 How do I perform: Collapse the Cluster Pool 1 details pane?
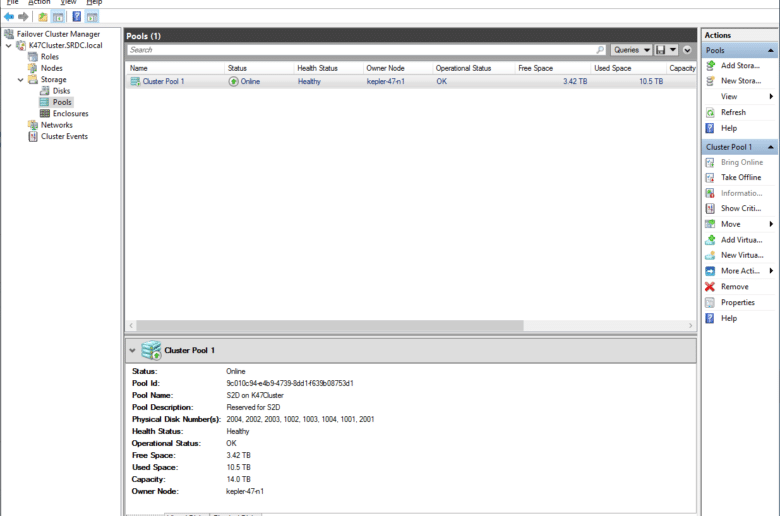click(x=132, y=350)
